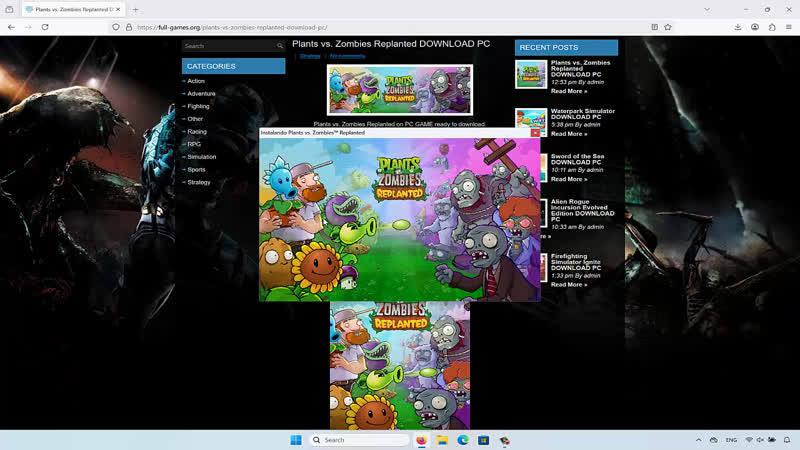Screen dimensions: 800x450
Task: Select the installer app icon in taskbar
Action: [505, 440]
